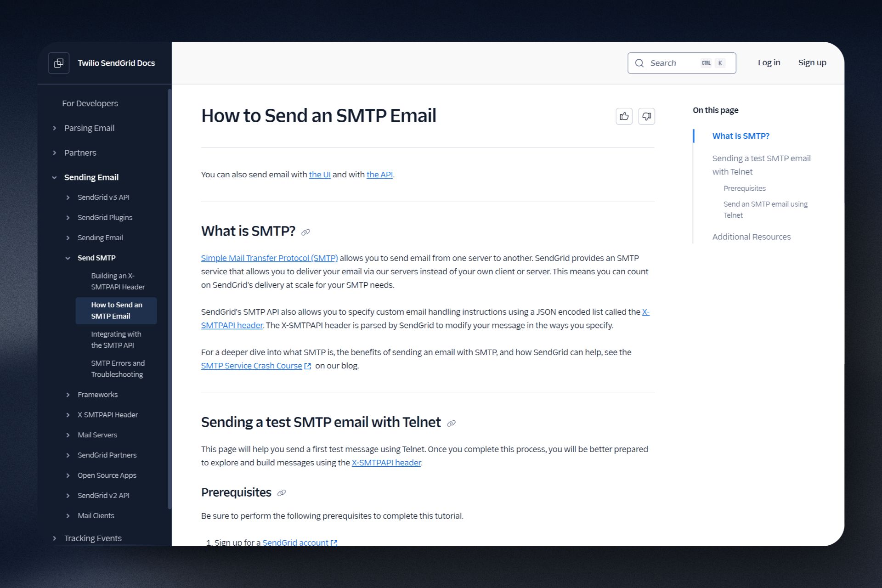Click the Search input field

coord(682,63)
